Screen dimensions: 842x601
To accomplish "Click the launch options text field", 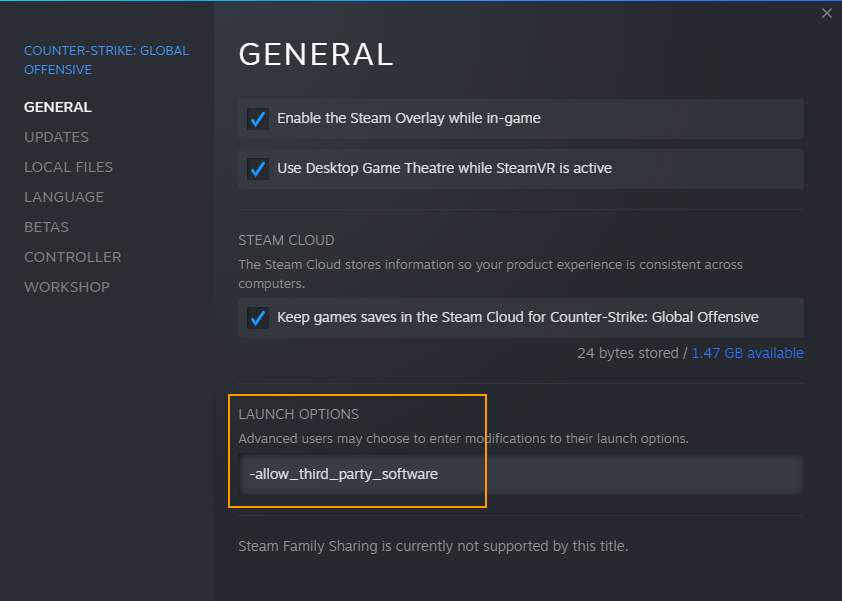I will [x=521, y=474].
